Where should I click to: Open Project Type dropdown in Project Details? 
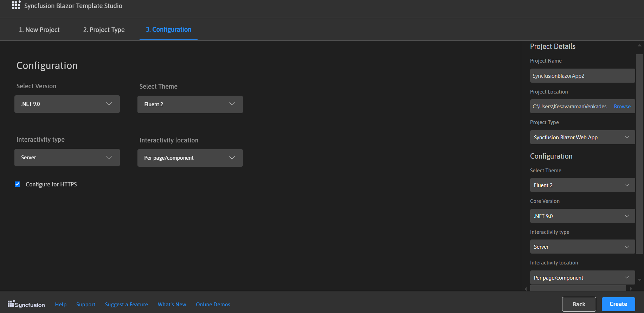pyautogui.click(x=582, y=137)
